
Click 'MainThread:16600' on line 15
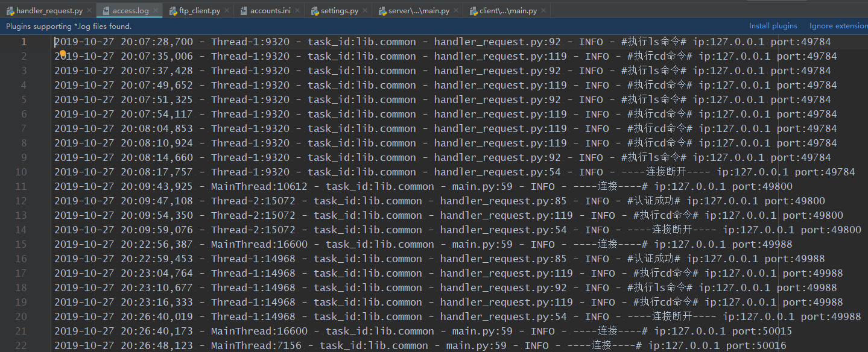pyautogui.click(x=259, y=244)
